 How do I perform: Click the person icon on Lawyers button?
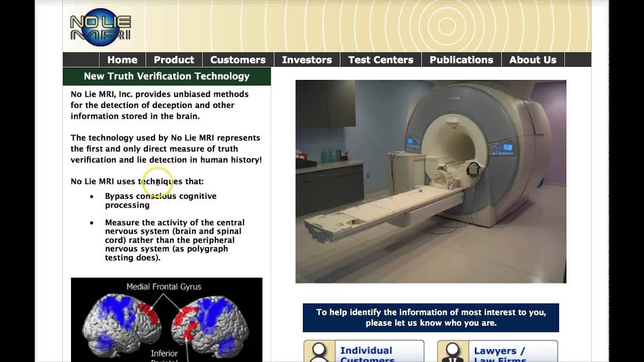[x=453, y=352]
